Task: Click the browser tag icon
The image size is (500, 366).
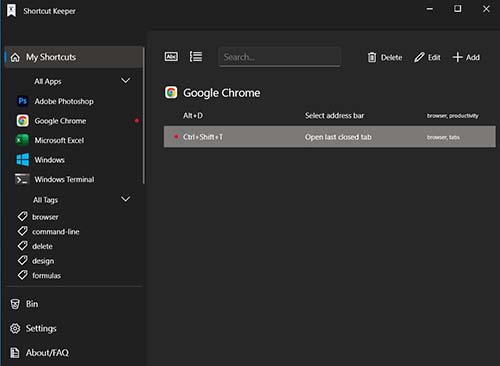Action: tap(22, 217)
